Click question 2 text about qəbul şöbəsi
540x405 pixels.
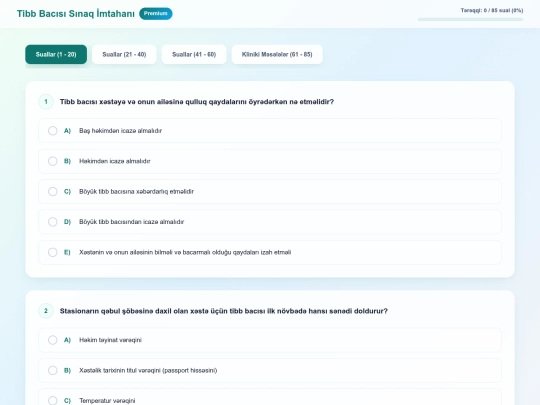[x=224, y=311]
